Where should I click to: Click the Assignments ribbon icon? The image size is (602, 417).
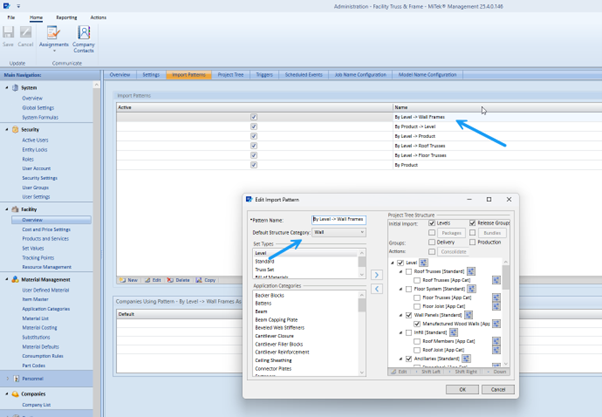(x=53, y=37)
